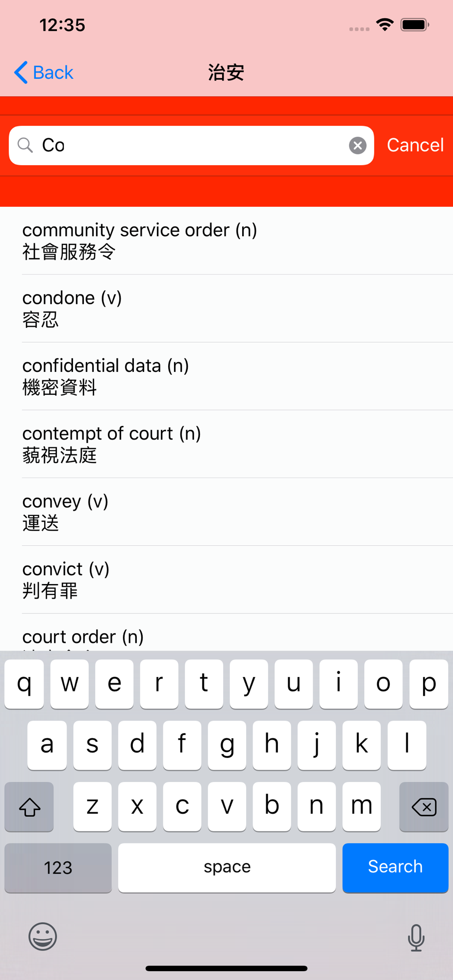Focus the search input containing Co
The height and width of the screenshot is (980, 453).
(191, 146)
